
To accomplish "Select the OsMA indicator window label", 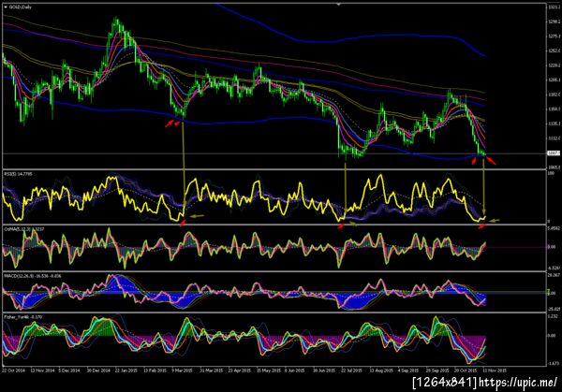I will click(23, 229).
